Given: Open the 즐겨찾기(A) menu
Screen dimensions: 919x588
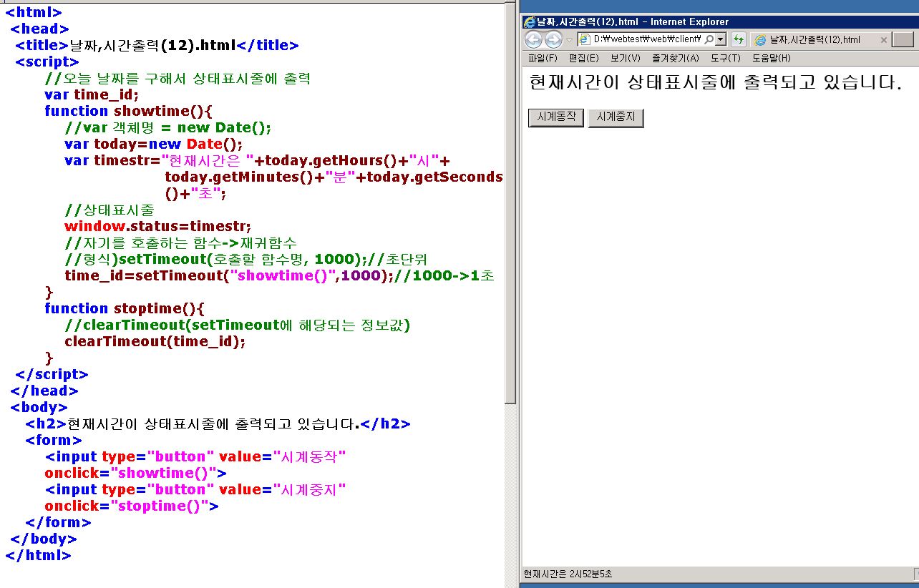Looking at the screenshot, I should (676, 58).
